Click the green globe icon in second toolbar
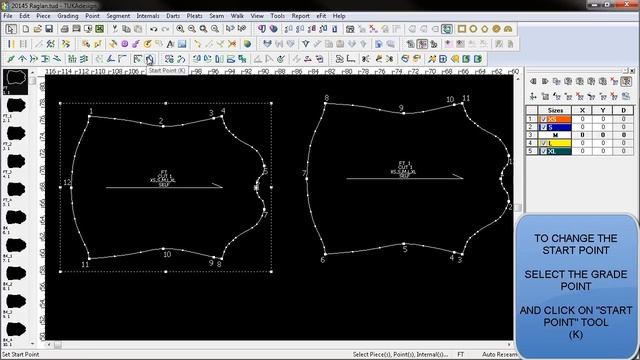Image resolution: width=640 pixels, height=360 pixels. tap(247, 44)
